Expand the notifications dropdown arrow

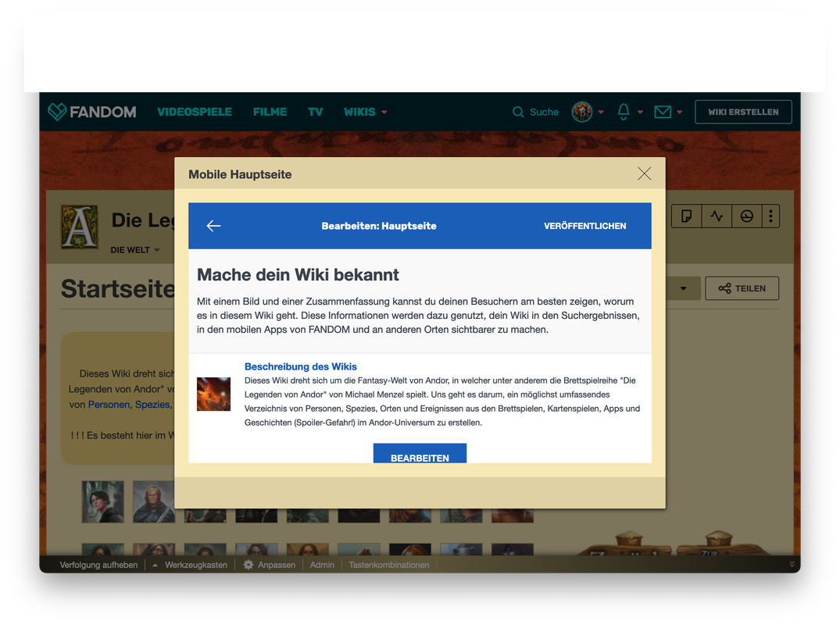coord(640,112)
